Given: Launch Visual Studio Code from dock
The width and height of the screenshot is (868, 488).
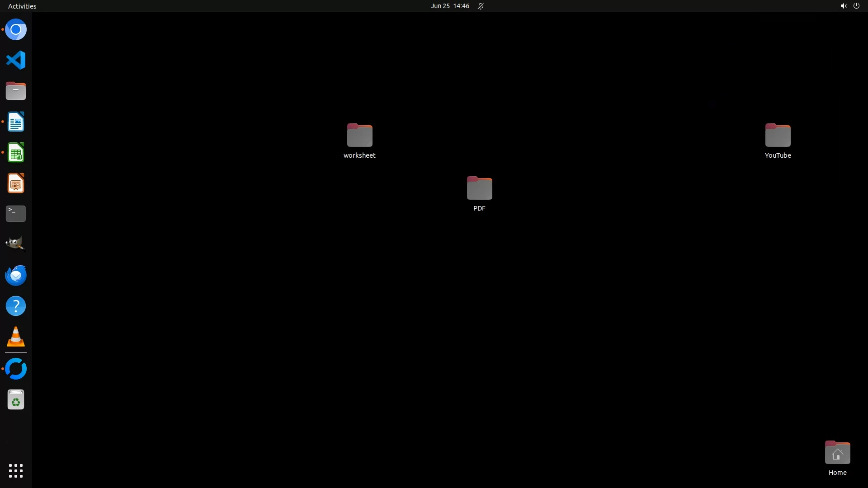Looking at the screenshot, I should coord(16,60).
